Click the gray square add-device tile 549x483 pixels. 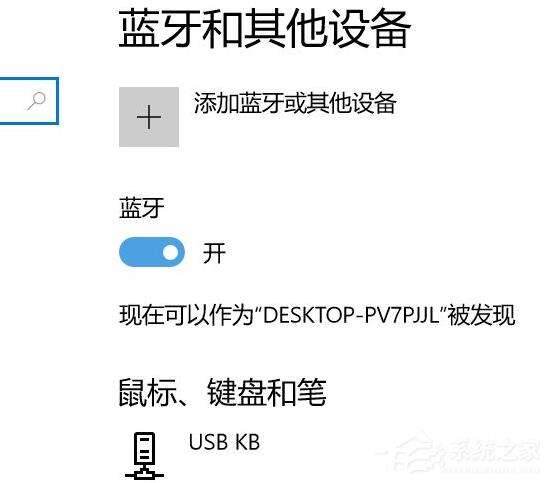(149, 117)
